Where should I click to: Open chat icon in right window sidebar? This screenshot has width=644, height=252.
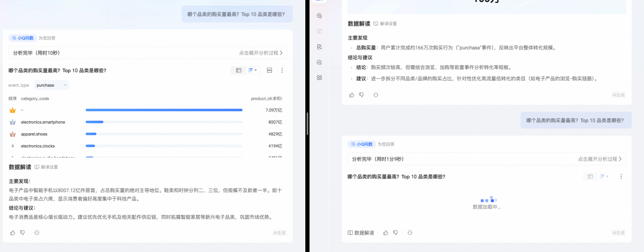tap(320, 16)
